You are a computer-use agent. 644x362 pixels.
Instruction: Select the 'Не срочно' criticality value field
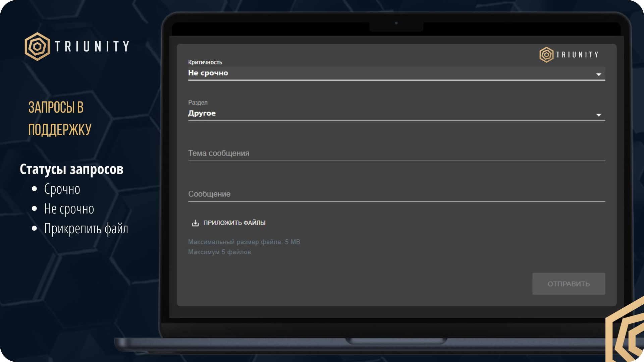pyautogui.click(x=208, y=73)
